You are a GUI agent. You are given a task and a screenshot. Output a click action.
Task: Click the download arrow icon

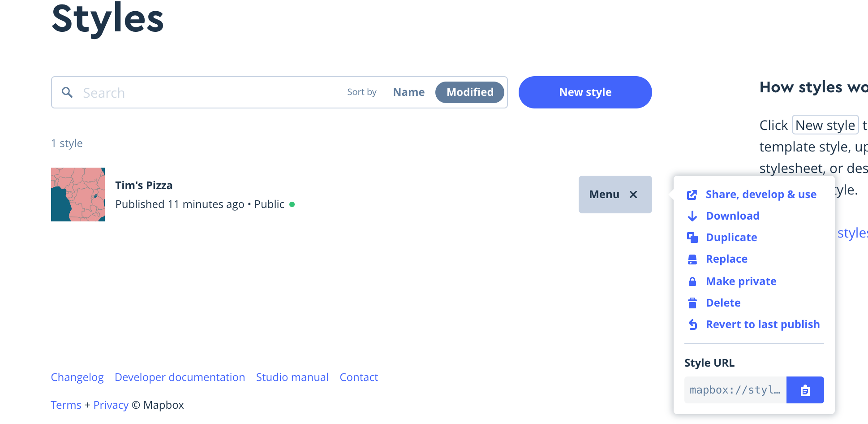pos(692,216)
